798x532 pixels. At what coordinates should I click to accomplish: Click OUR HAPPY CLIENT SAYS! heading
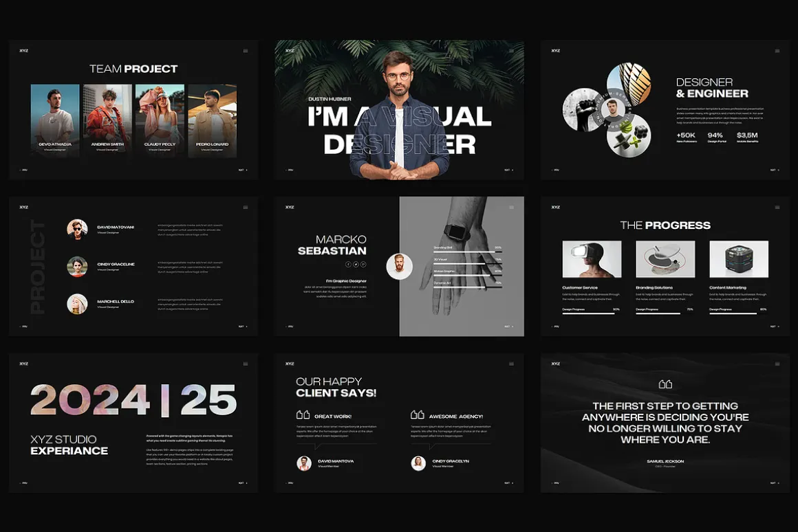[336, 387]
